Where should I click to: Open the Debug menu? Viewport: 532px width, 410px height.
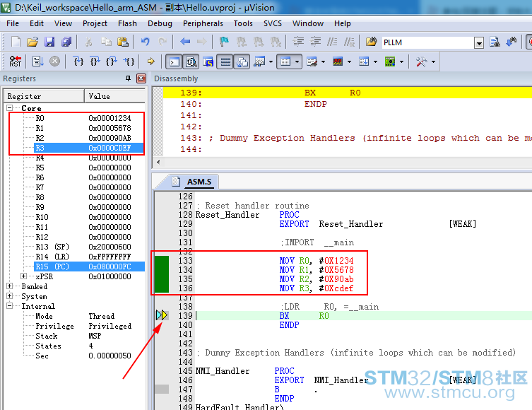click(x=160, y=23)
